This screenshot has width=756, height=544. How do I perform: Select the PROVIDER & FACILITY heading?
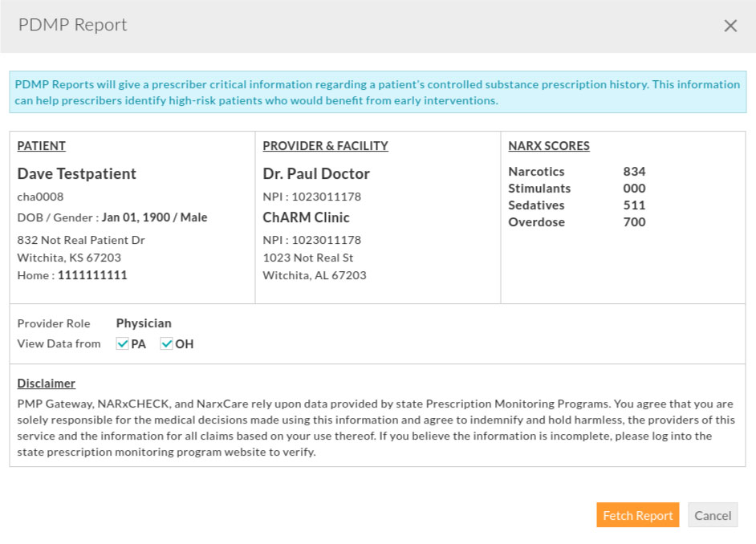point(325,145)
